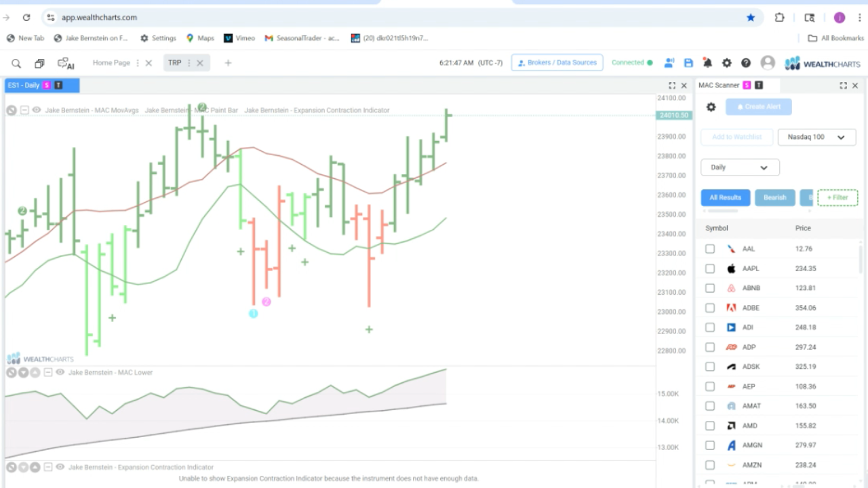The image size is (868, 488).
Task: Collapse the MAC Lower pane
Action: tap(47, 373)
